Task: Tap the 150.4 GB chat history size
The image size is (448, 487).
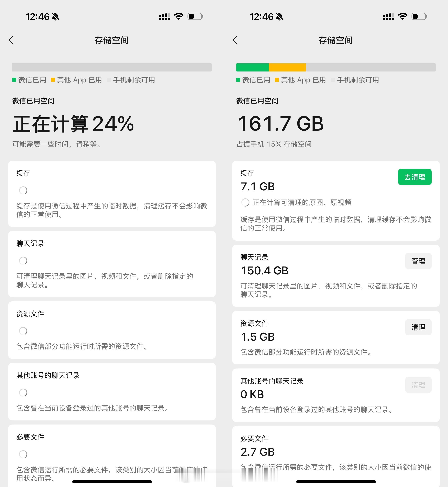Action: pos(265,270)
